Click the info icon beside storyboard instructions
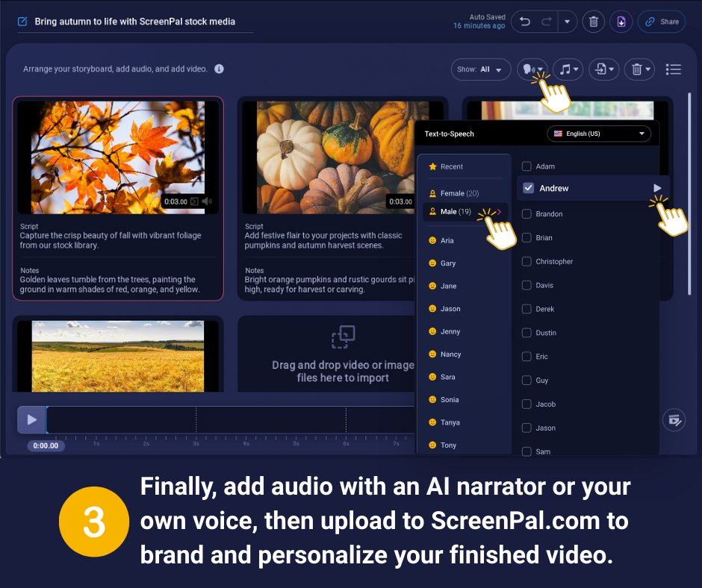 pyautogui.click(x=219, y=69)
